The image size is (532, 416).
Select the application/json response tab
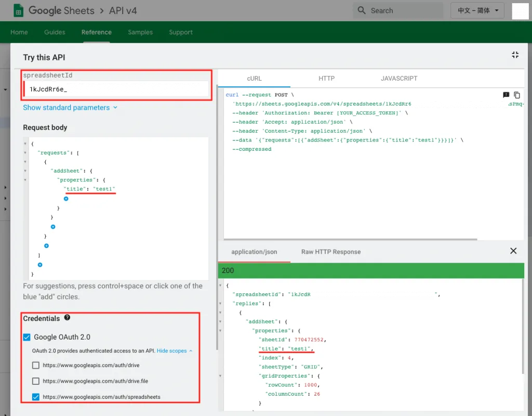[254, 252]
